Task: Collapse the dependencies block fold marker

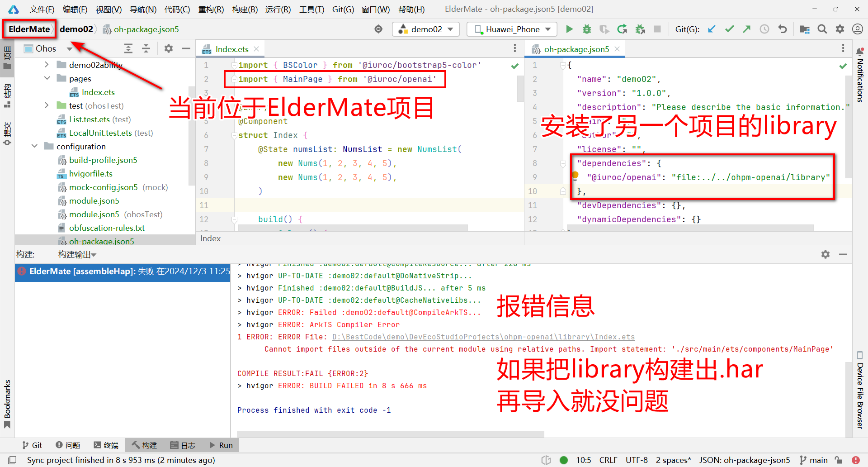Action: (x=563, y=163)
